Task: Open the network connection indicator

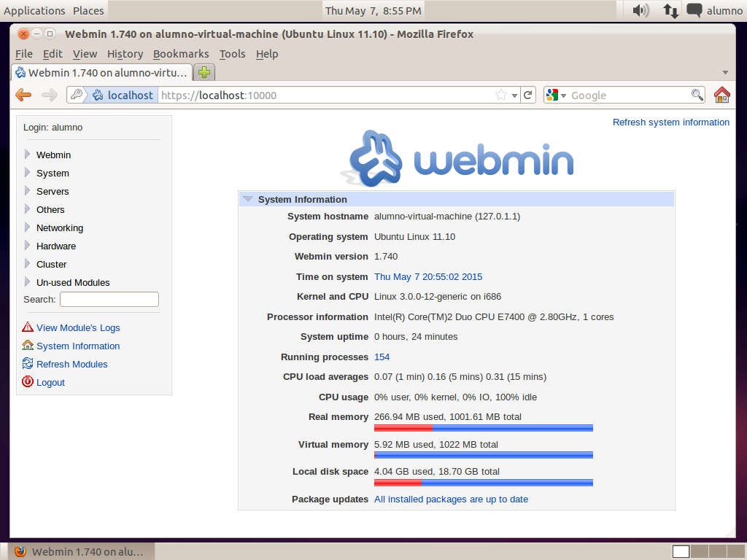Action: click(x=671, y=10)
